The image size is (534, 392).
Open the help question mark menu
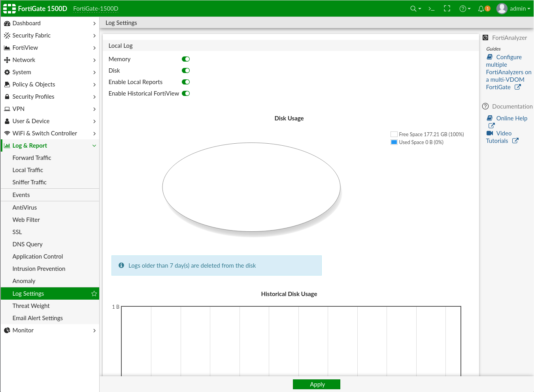[x=464, y=9]
